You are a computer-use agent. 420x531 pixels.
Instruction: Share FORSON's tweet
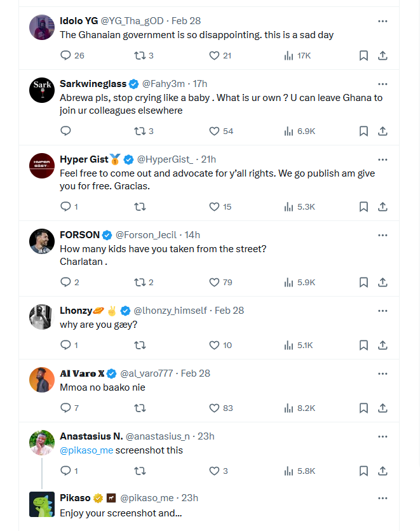point(383,283)
